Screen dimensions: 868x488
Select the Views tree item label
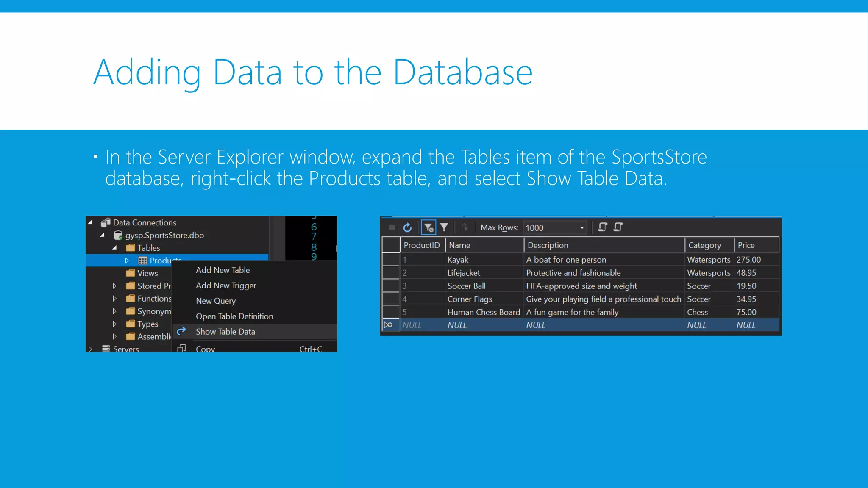pos(147,273)
